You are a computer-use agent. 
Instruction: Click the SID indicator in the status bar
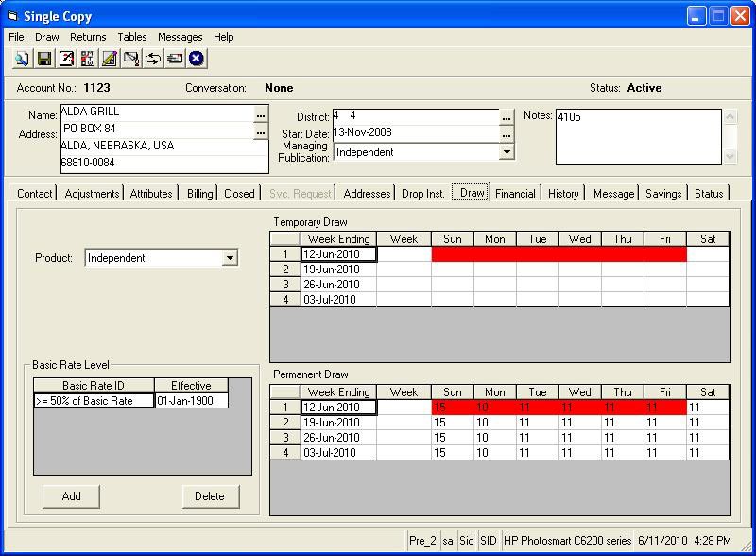click(490, 539)
